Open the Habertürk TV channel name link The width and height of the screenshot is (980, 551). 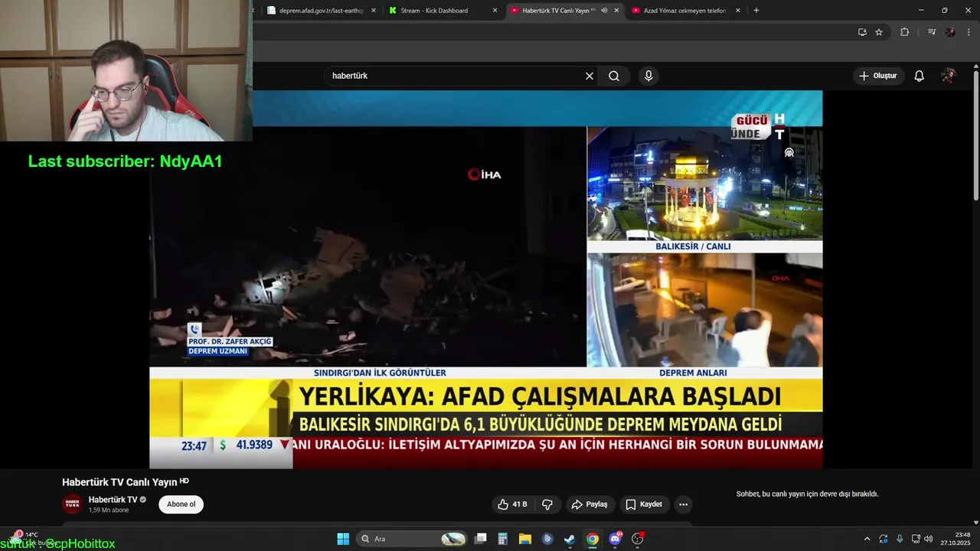pos(113,500)
